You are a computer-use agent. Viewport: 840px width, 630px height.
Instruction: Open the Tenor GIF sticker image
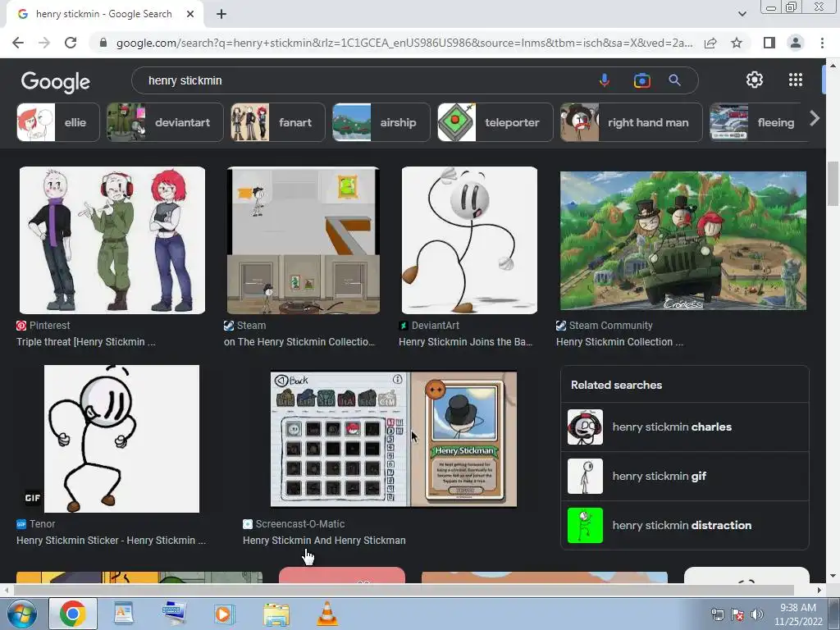pos(121,439)
